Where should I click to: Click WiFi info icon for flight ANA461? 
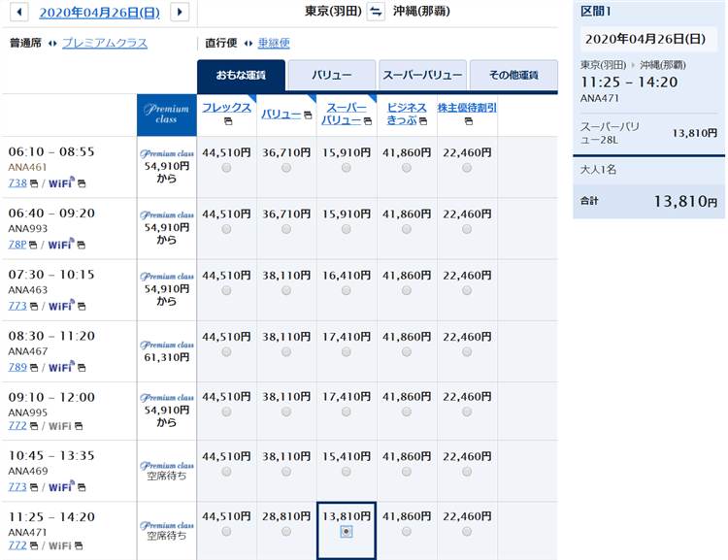coord(82,182)
